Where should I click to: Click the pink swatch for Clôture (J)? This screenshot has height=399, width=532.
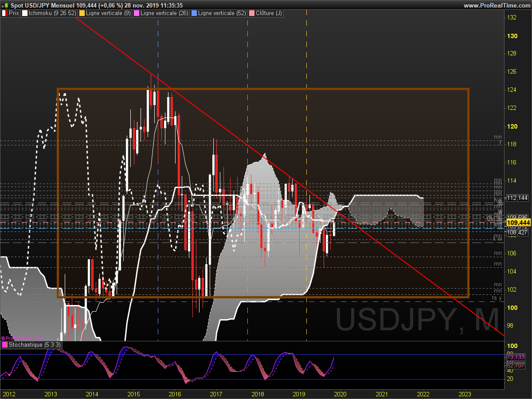(252, 13)
